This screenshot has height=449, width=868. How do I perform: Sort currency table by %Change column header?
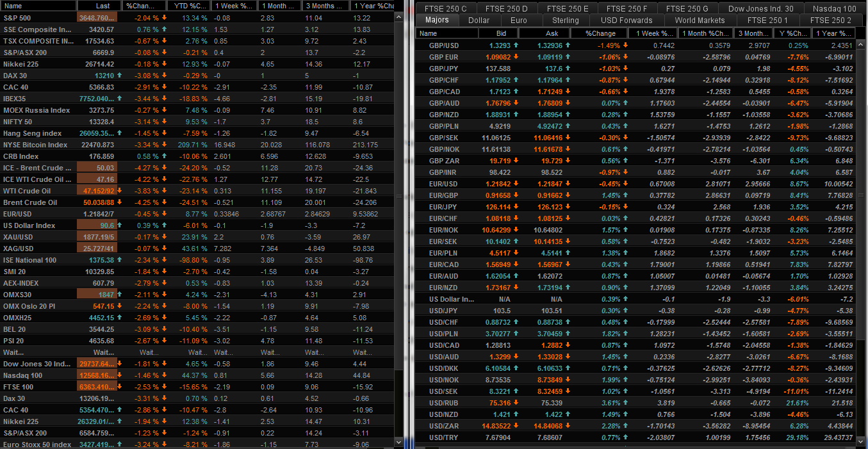[601, 33]
